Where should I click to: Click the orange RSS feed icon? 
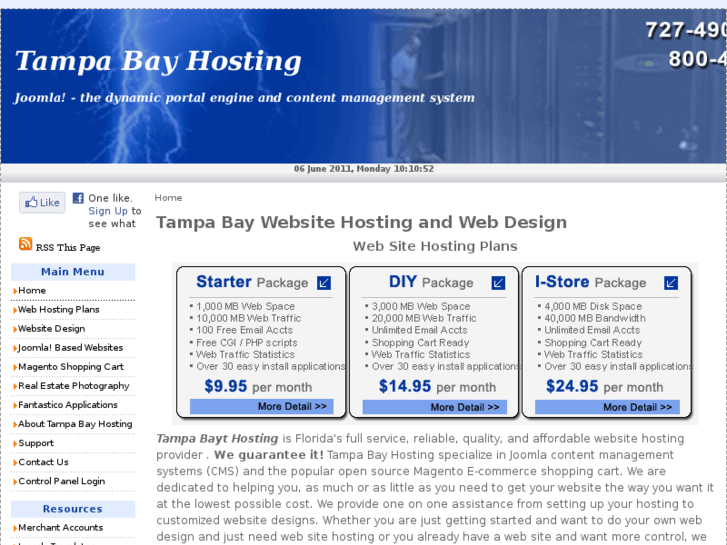pyautogui.click(x=26, y=244)
